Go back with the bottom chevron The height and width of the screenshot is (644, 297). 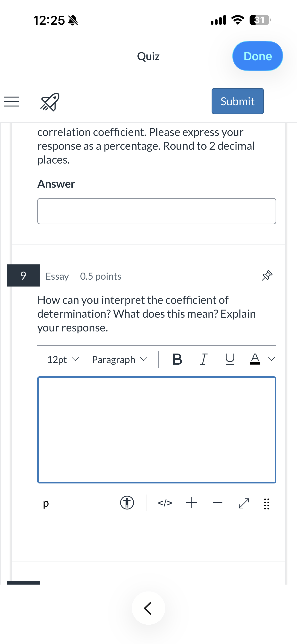point(148,608)
